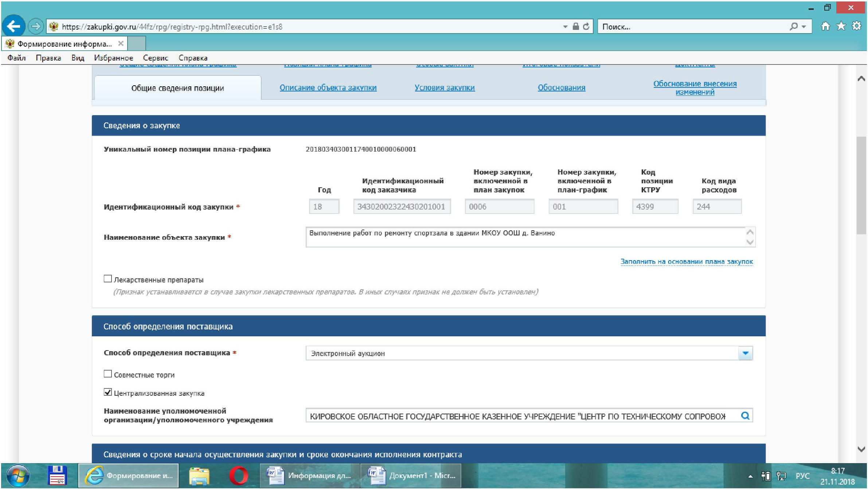This screenshot has height=489, width=868.
Task: Open the Условия закупки link
Action: [445, 88]
